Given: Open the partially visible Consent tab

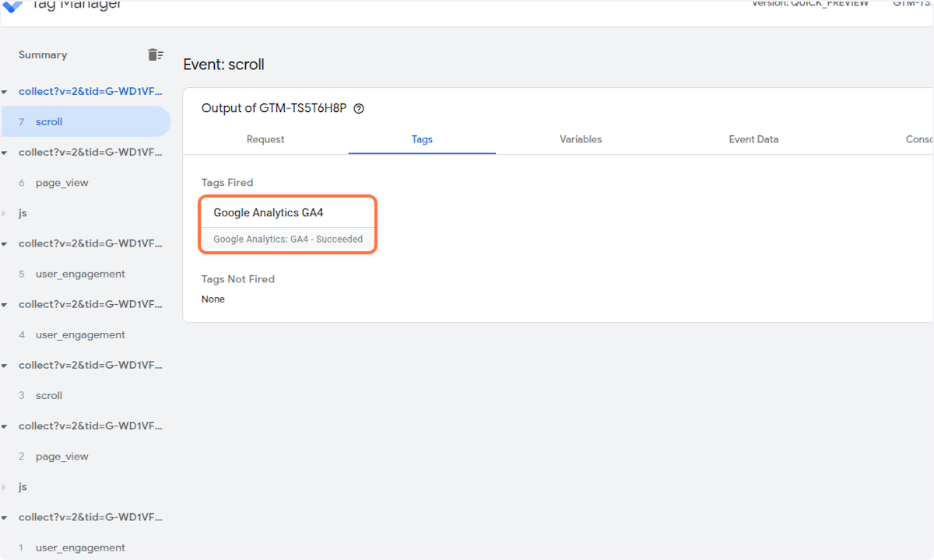Looking at the screenshot, I should [x=919, y=139].
